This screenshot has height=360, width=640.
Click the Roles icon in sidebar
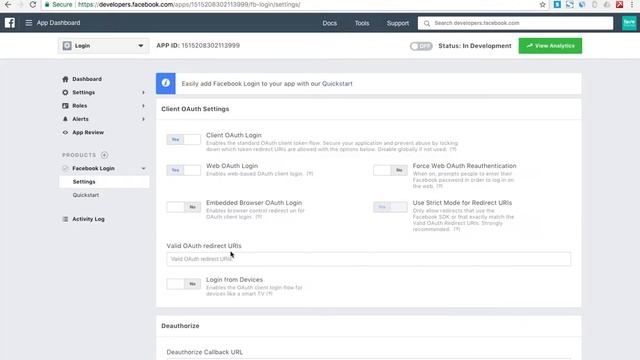[65, 106]
